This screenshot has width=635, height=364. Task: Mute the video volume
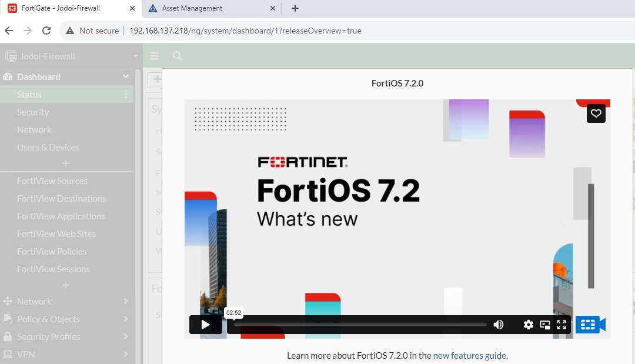click(x=499, y=325)
